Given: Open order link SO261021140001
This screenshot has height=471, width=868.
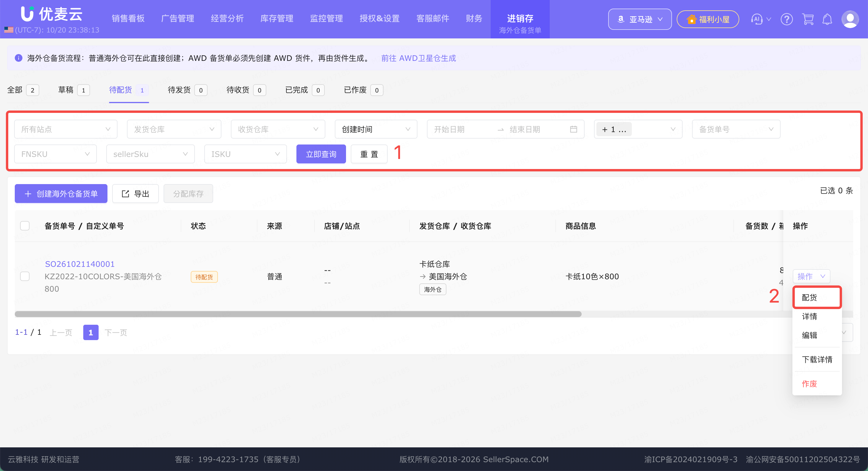Looking at the screenshot, I should click(x=80, y=264).
